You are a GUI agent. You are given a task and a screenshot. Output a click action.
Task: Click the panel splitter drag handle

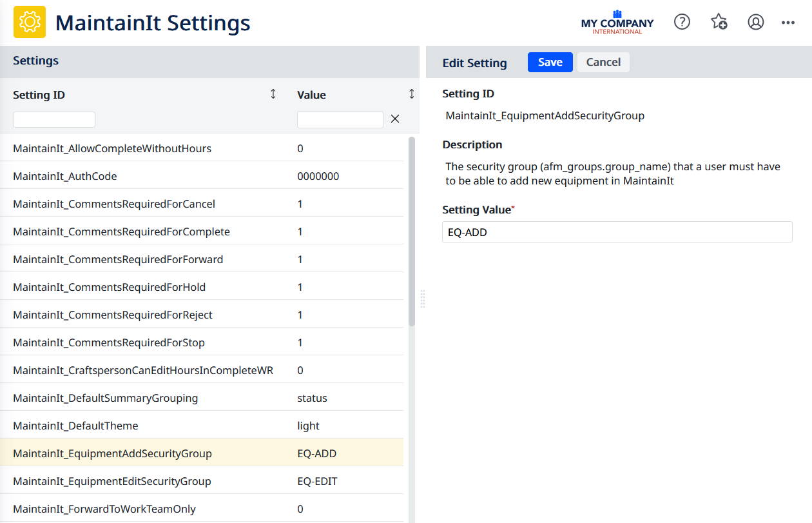click(423, 299)
